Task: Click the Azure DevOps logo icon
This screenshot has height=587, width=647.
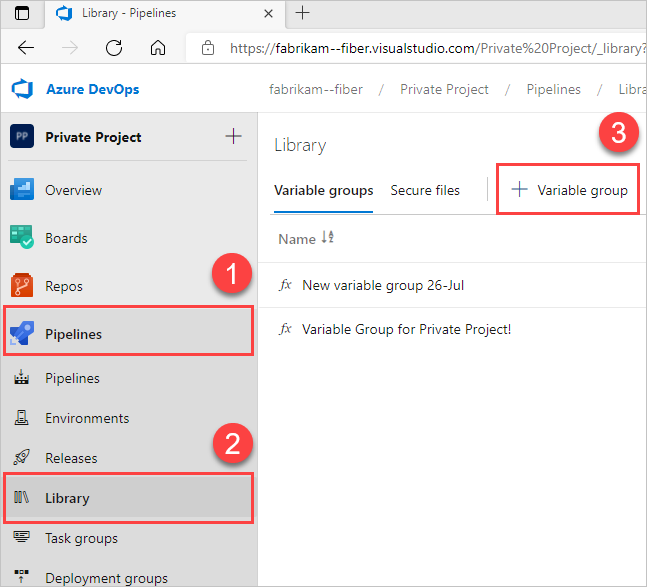Action: [22, 89]
